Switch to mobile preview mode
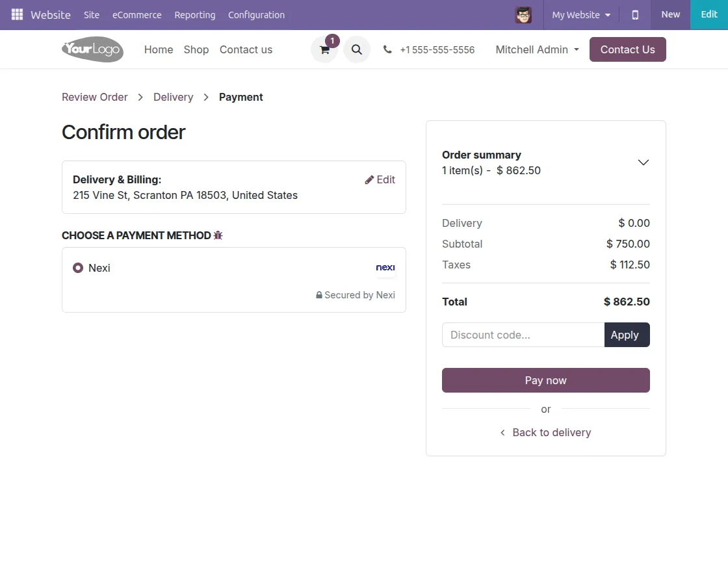This screenshot has width=728, height=572. pos(635,14)
